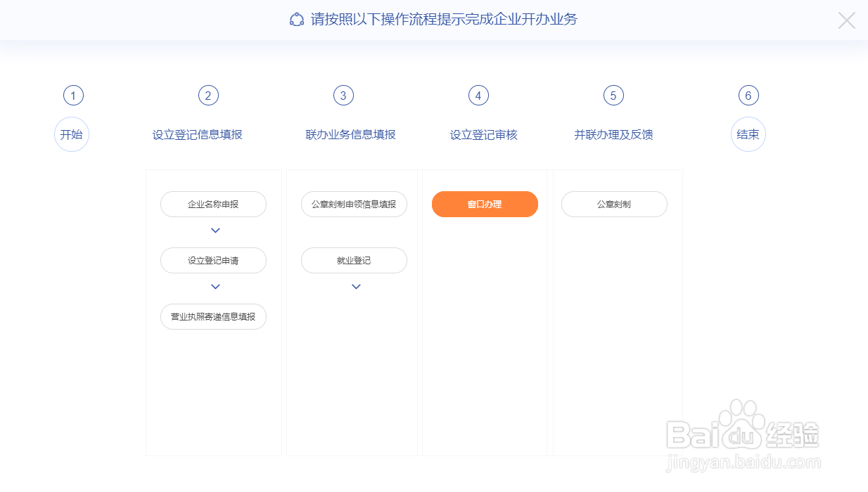This screenshot has height=492, width=868.
Task: Open the 联办业务信息填报 section label
Action: 351,134
